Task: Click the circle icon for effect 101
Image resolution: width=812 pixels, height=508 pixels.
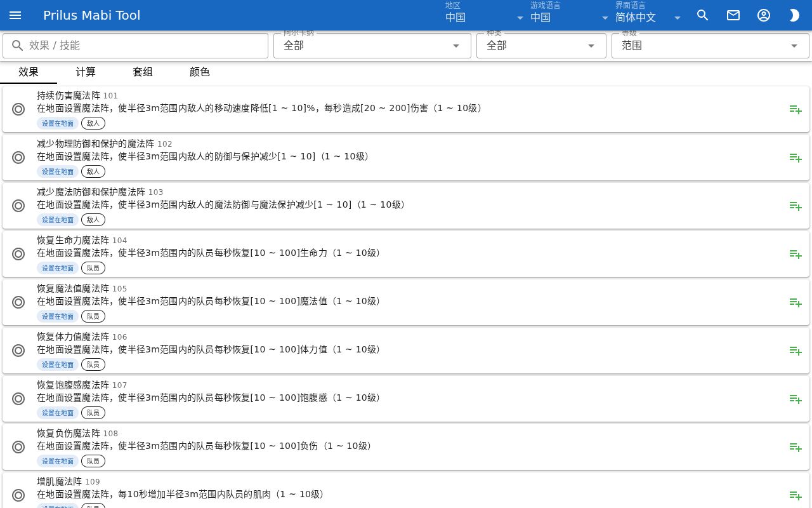Action: [x=18, y=109]
